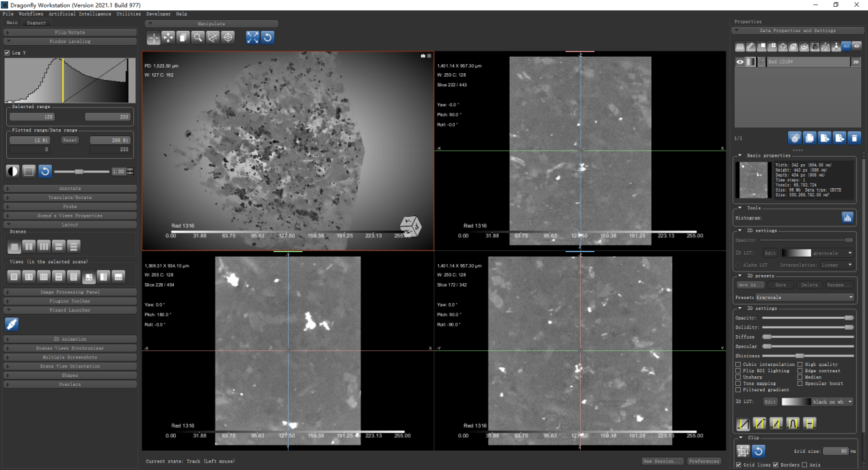Choose the two-column scene layout icon

click(x=29, y=246)
